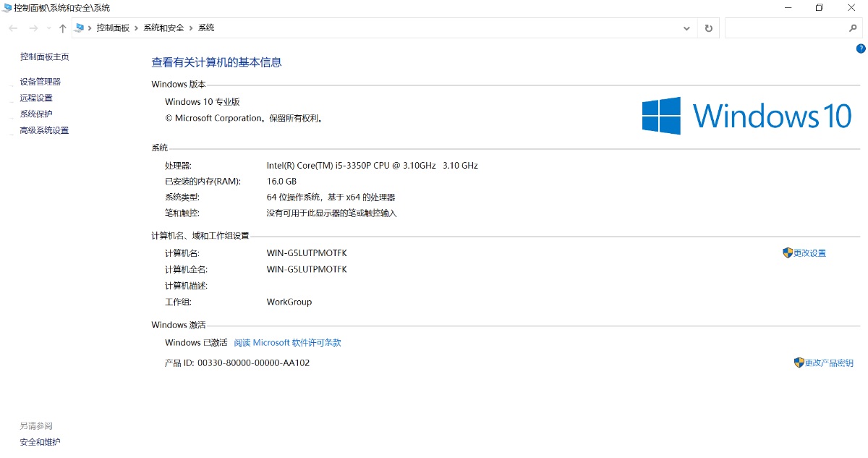Click the 已安装的内存(RAM) label

pyautogui.click(x=203, y=181)
